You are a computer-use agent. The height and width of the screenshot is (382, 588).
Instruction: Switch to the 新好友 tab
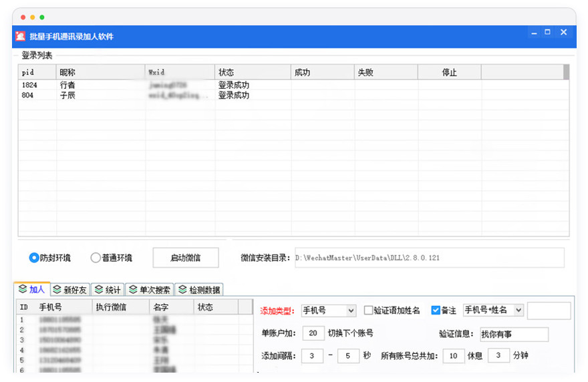tap(70, 290)
